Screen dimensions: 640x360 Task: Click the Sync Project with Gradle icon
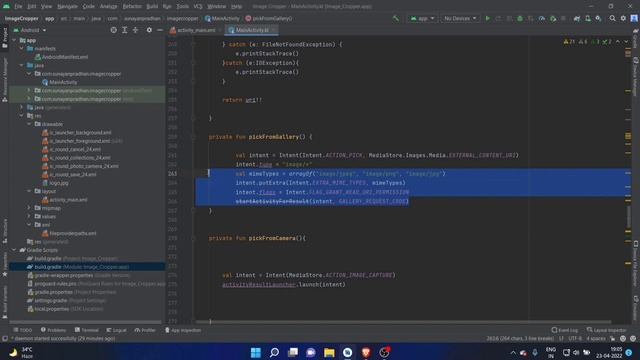point(577,18)
